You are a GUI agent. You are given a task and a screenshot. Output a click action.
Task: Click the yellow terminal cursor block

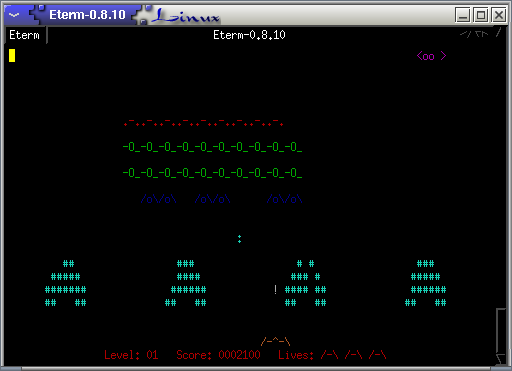12,55
